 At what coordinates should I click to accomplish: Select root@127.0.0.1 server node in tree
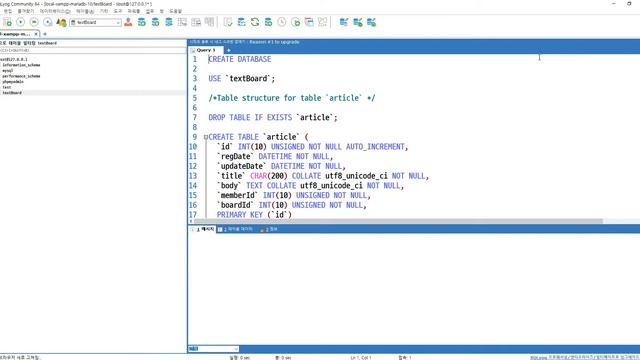tap(14, 59)
